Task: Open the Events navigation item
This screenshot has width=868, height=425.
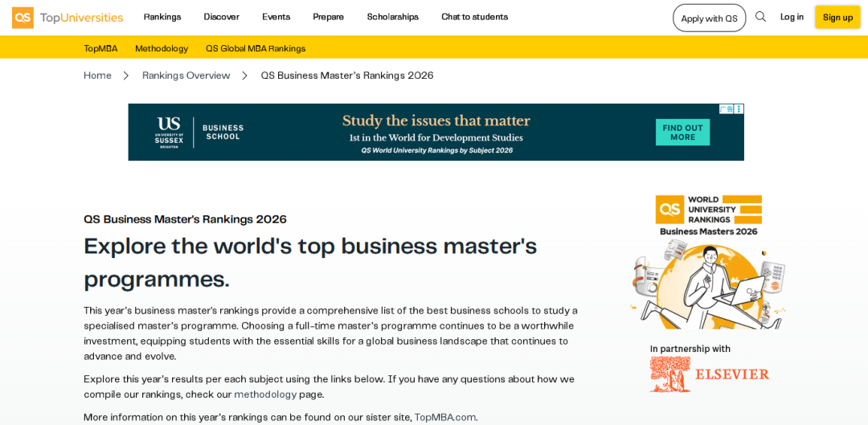Action: pyautogui.click(x=276, y=17)
